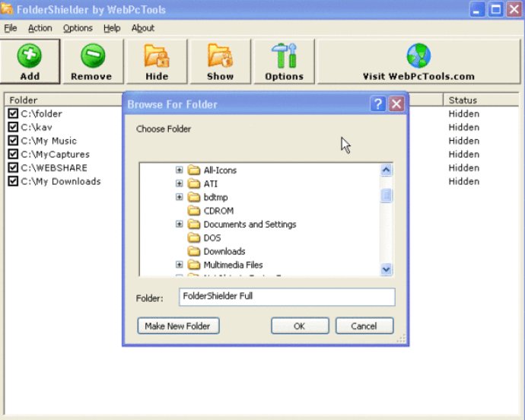Confirm with the OK button
525x420 pixels.
pyautogui.click(x=300, y=326)
